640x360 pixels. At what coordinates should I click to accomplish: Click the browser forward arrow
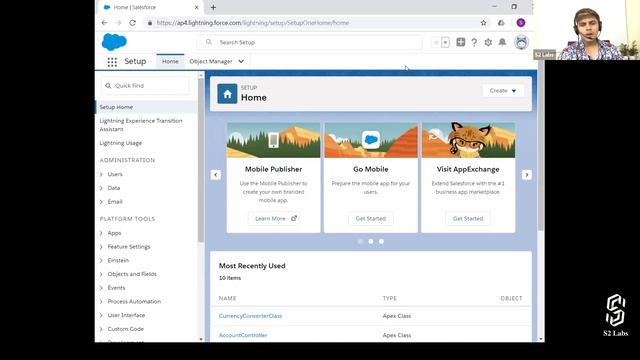click(x=118, y=23)
